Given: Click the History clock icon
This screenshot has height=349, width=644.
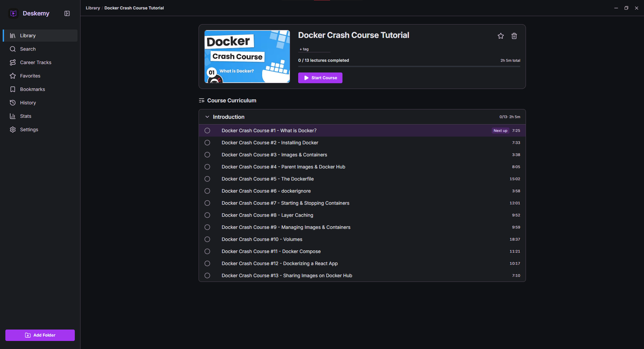Looking at the screenshot, I should [x=13, y=103].
